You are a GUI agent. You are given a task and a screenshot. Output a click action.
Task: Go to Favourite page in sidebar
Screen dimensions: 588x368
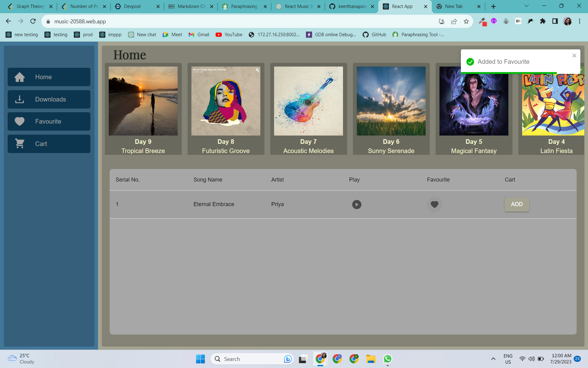[x=49, y=121]
